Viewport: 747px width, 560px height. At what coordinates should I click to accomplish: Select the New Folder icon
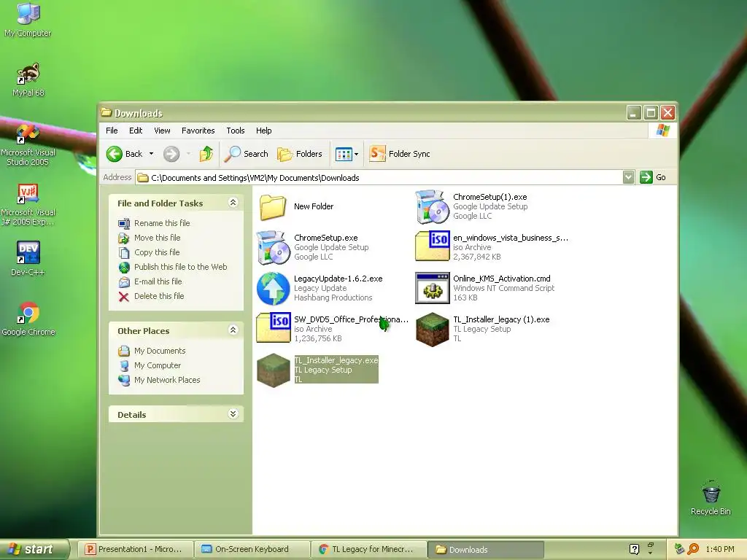(273, 206)
